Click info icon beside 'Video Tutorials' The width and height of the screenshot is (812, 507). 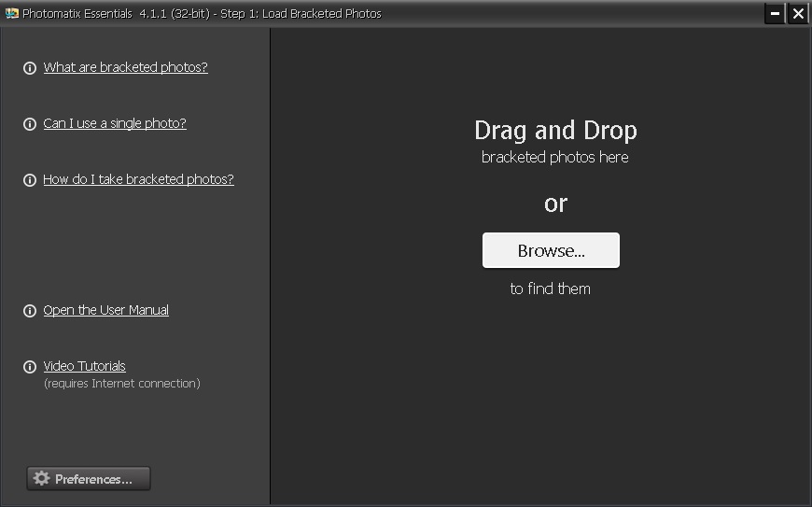point(30,367)
